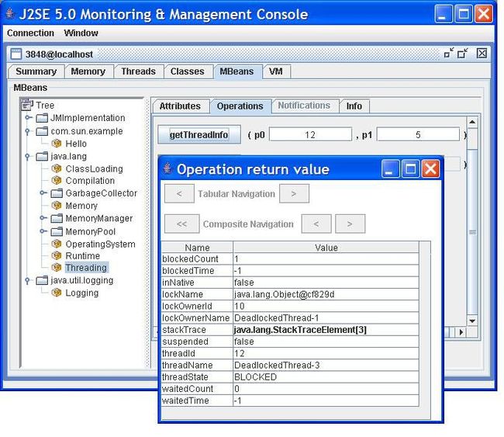This screenshot has width=504, height=437.
Task: Expand the GarbageCollector tree node
Action: tap(43, 192)
